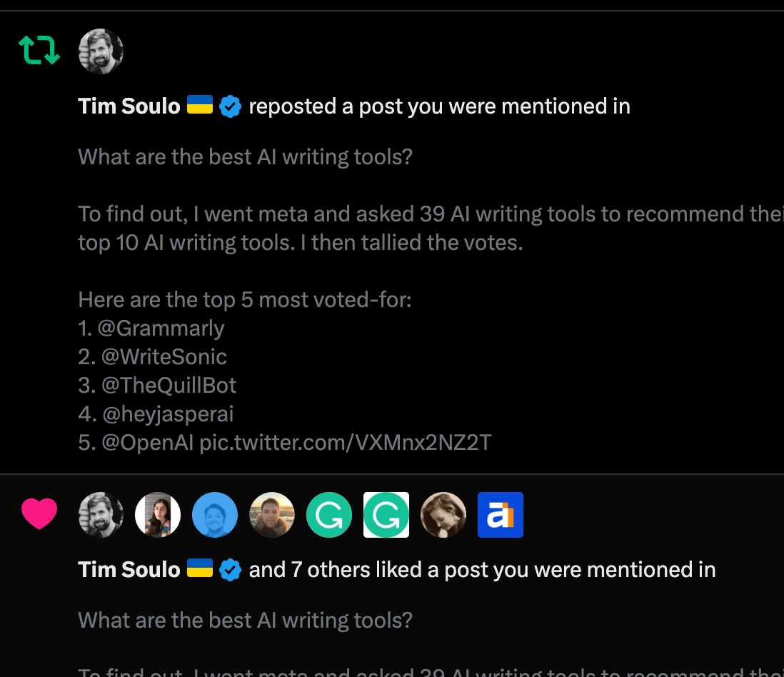Screen dimensions: 784x677
Task: Click the green repost icon
Action: click(x=39, y=51)
